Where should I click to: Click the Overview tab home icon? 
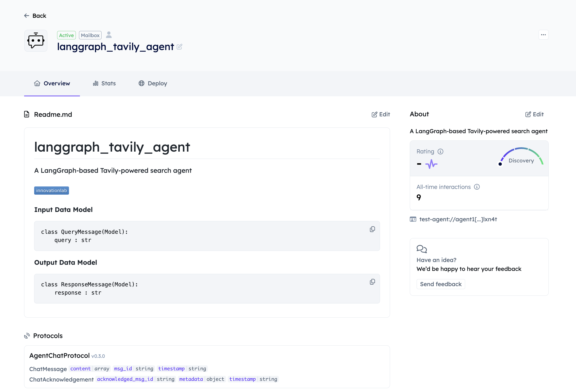(37, 83)
